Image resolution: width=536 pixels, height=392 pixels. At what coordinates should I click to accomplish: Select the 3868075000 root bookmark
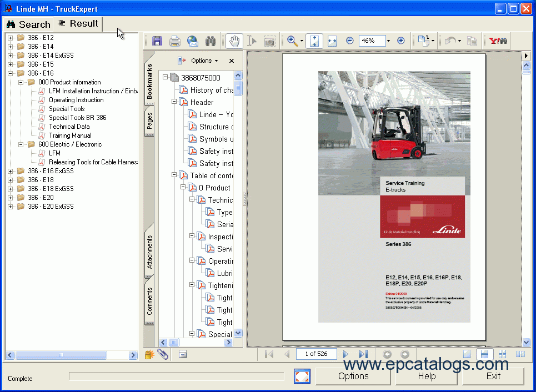point(201,78)
